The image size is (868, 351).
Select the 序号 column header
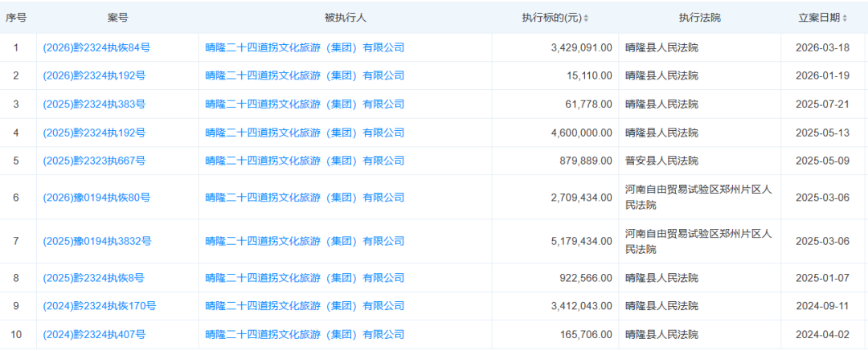click(16, 18)
